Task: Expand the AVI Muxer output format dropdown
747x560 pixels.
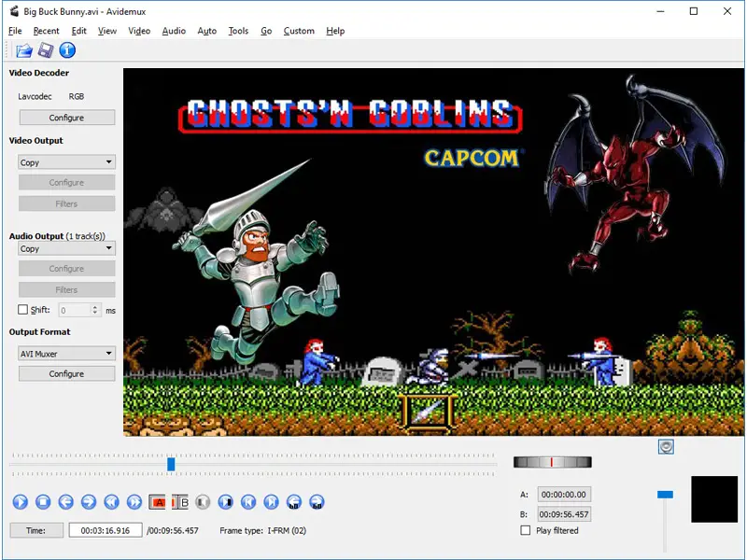Action: [66, 354]
